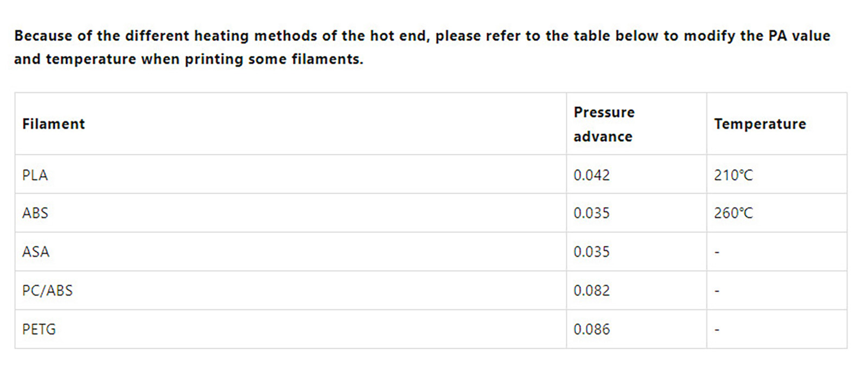Click the bold intro paragraph about hot end
The height and width of the screenshot is (378, 868).
[x=422, y=47]
